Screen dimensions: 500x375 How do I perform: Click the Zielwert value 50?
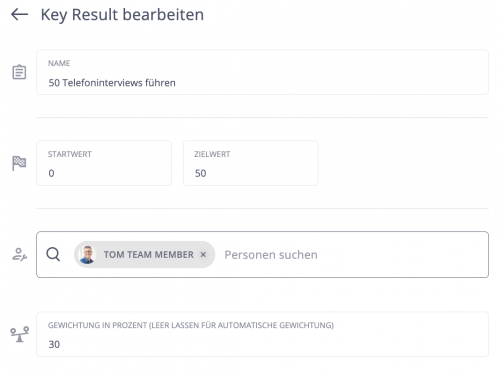click(201, 173)
